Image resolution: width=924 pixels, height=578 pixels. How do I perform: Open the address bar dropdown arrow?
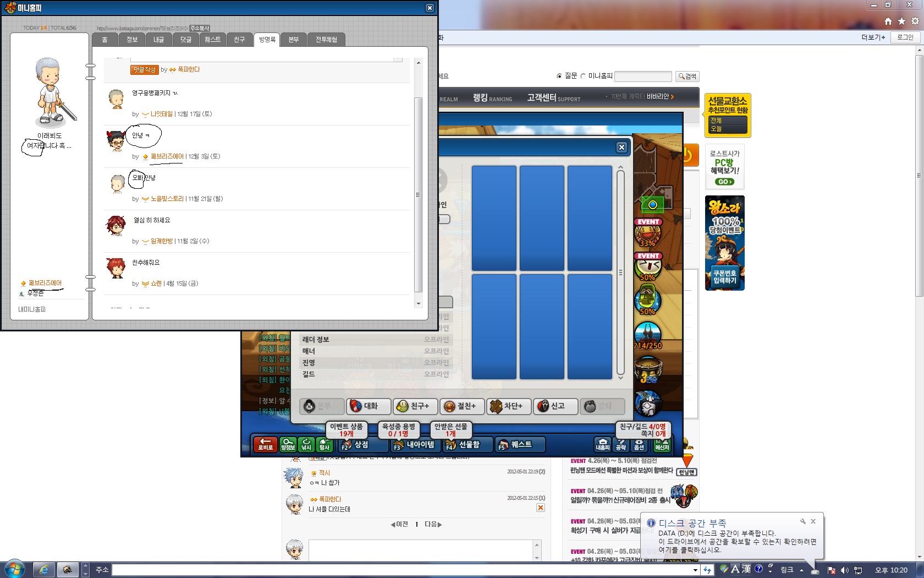pyautogui.click(x=695, y=570)
